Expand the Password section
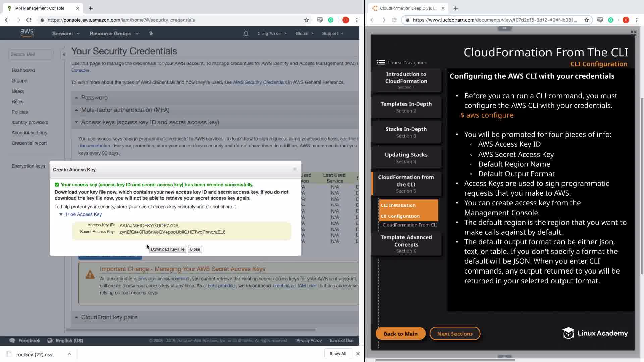Screen dimensions: 644x362 click(x=94, y=98)
